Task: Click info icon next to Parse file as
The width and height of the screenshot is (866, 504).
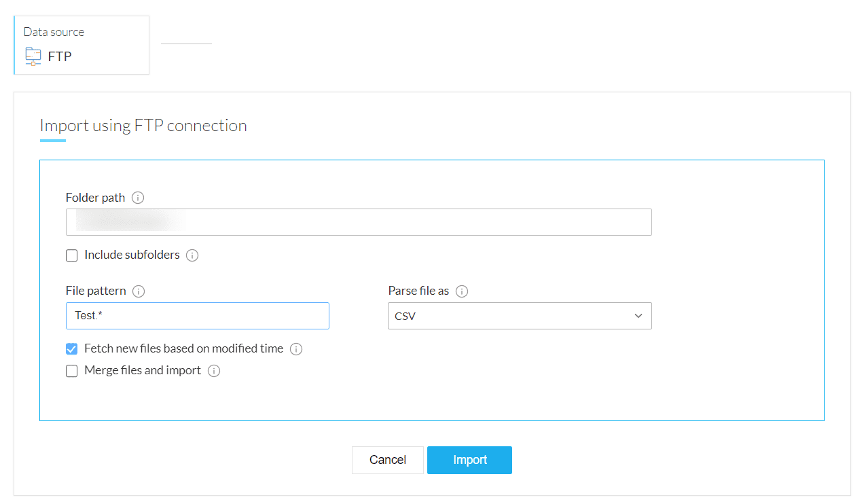Action: pos(462,291)
